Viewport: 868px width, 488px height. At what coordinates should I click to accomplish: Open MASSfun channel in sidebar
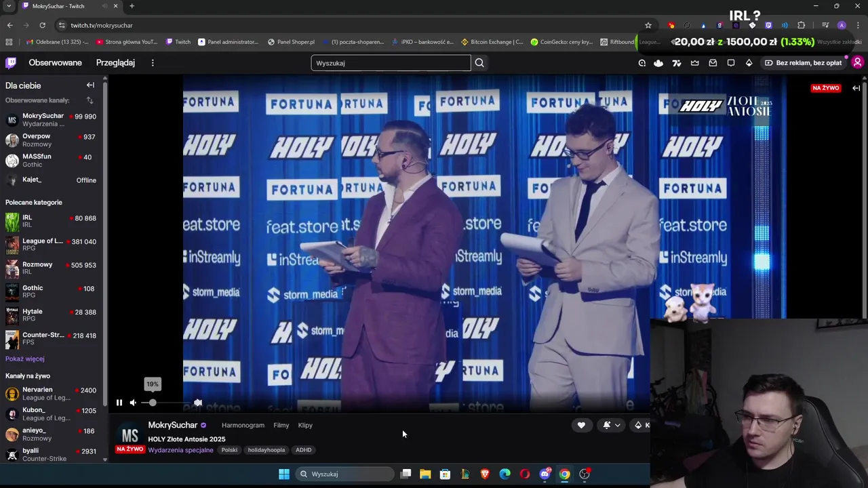[52, 161]
